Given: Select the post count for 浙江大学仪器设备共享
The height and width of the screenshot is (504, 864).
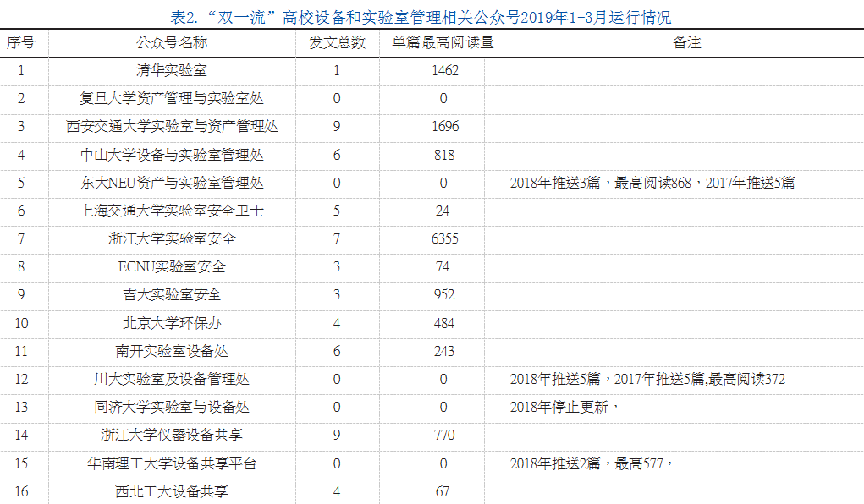Looking at the screenshot, I should (x=337, y=436).
